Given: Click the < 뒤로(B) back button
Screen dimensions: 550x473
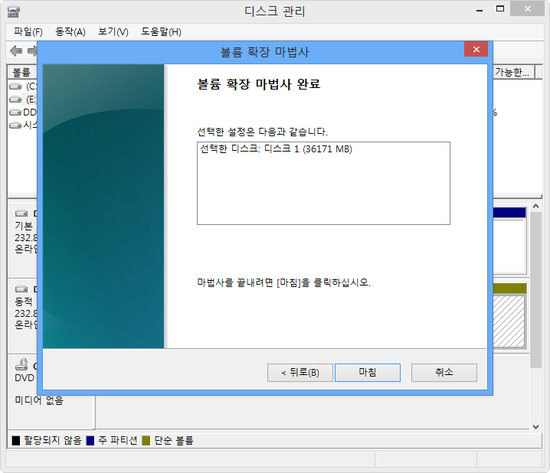Looking at the screenshot, I should tap(300, 372).
